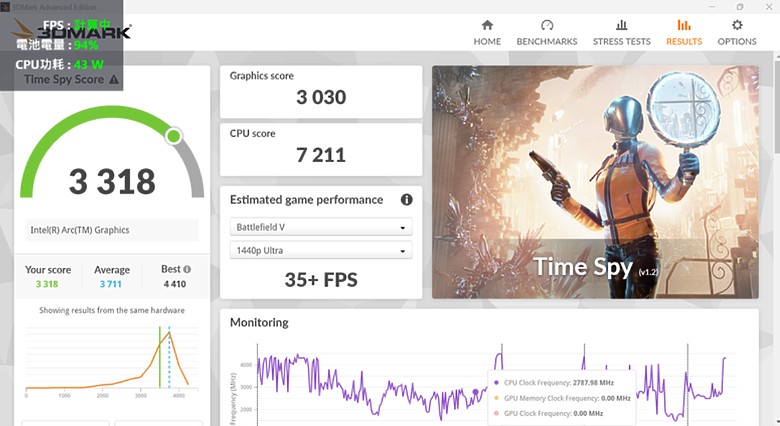Viewport: 780px width, 426px height.
Task: Click the orange Results bars icon
Action: (684, 25)
